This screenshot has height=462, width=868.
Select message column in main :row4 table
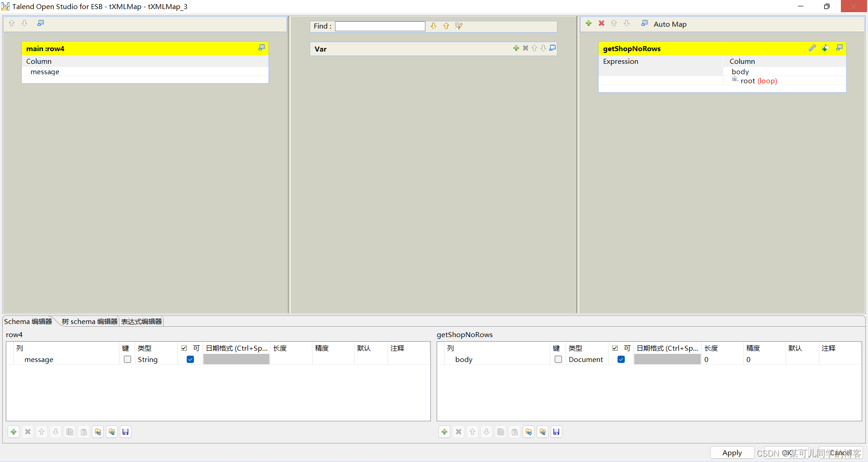[x=145, y=71]
